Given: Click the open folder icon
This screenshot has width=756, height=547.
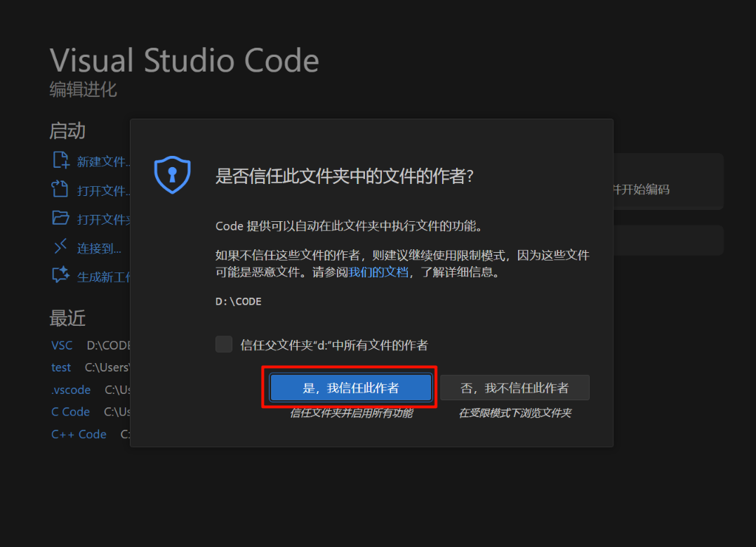Looking at the screenshot, I should [61, 218].
